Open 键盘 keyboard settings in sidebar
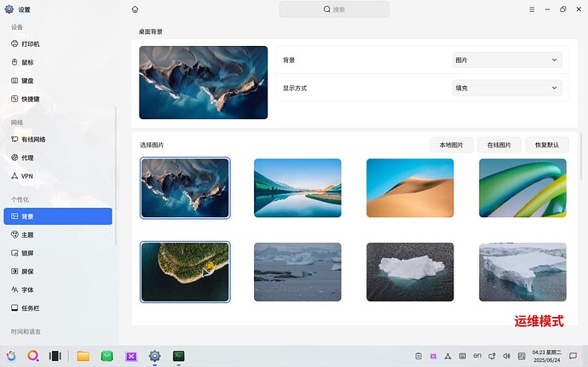Screen dimensions: 588x367 [x=58, y=81]
